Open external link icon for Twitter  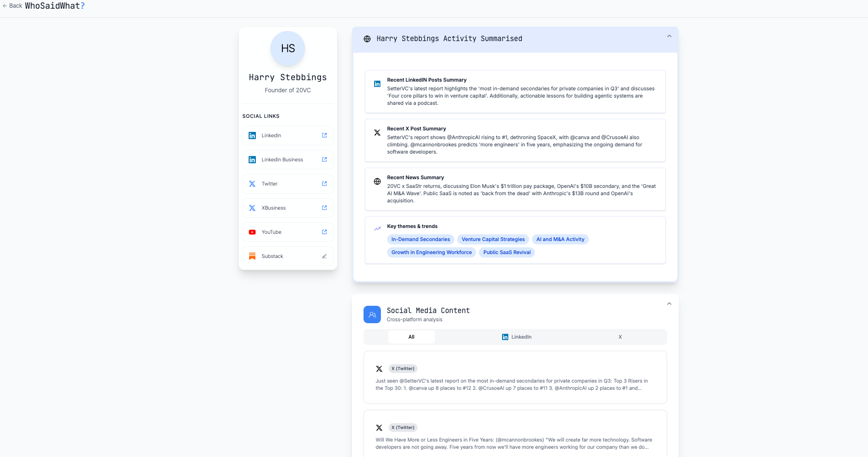pos(324,184)
